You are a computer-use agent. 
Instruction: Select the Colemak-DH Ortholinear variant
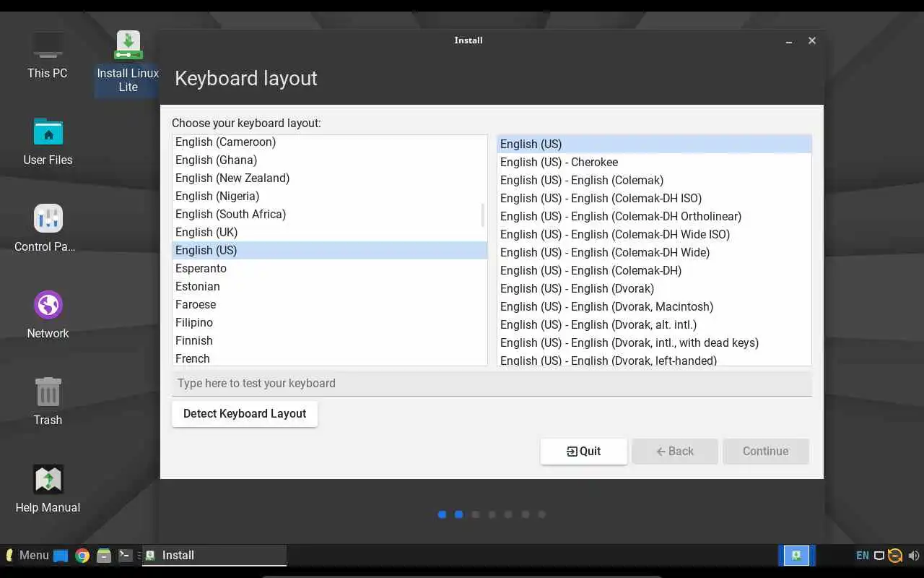654,216
